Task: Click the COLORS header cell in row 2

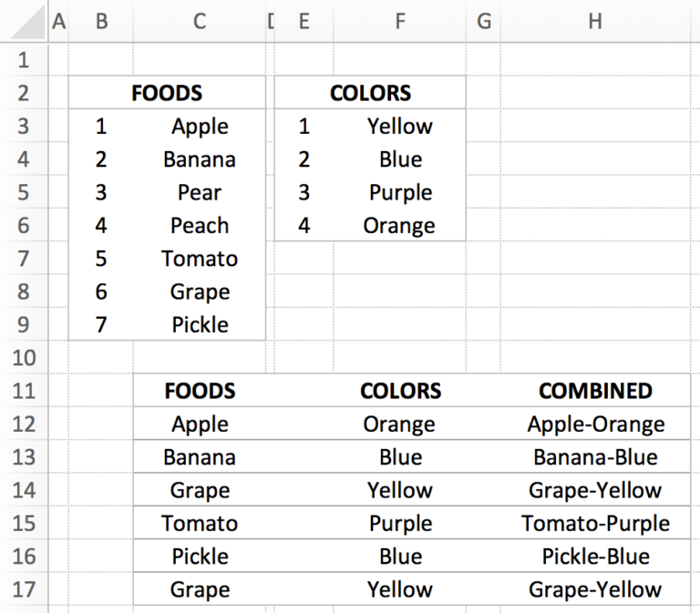Action: (x=370, y=93)
